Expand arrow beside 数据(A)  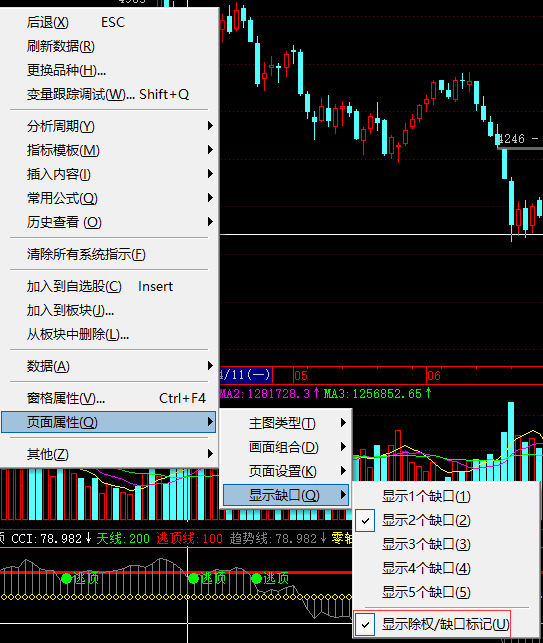(x=210, y=365)
